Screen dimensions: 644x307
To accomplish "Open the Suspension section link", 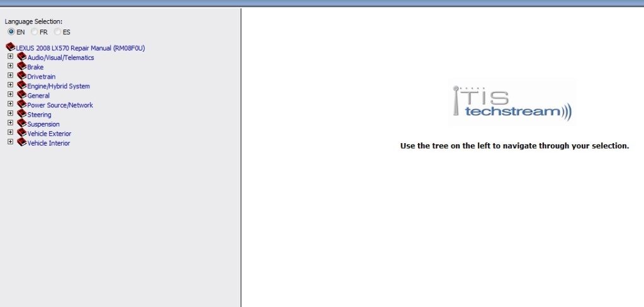I will tap(43, 124).
